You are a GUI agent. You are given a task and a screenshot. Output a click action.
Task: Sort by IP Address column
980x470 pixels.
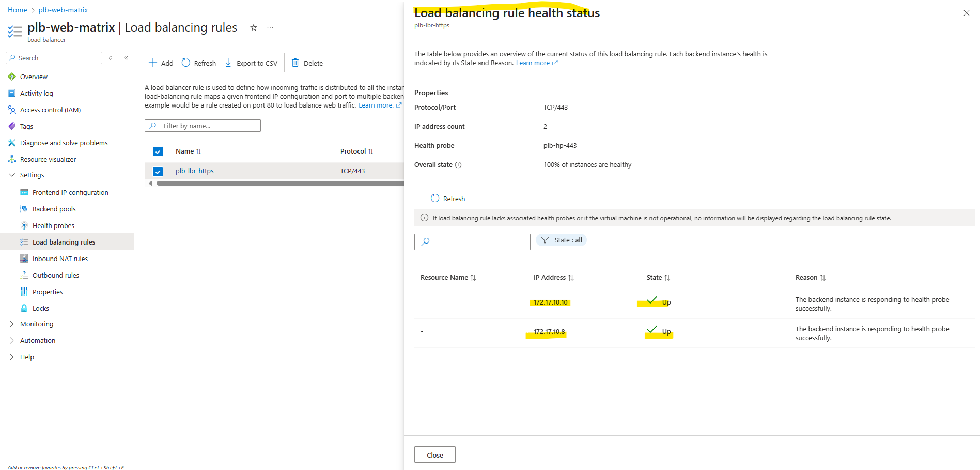(x=553, y=278)
